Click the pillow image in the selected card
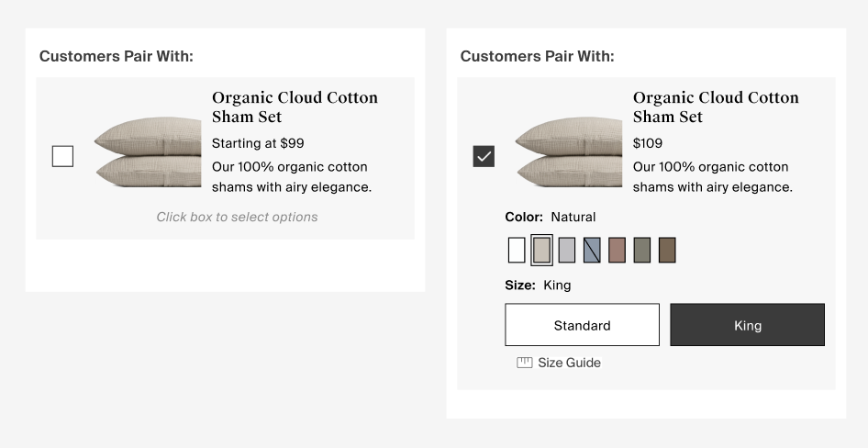The image size is (868, 448). pos(569,152)
